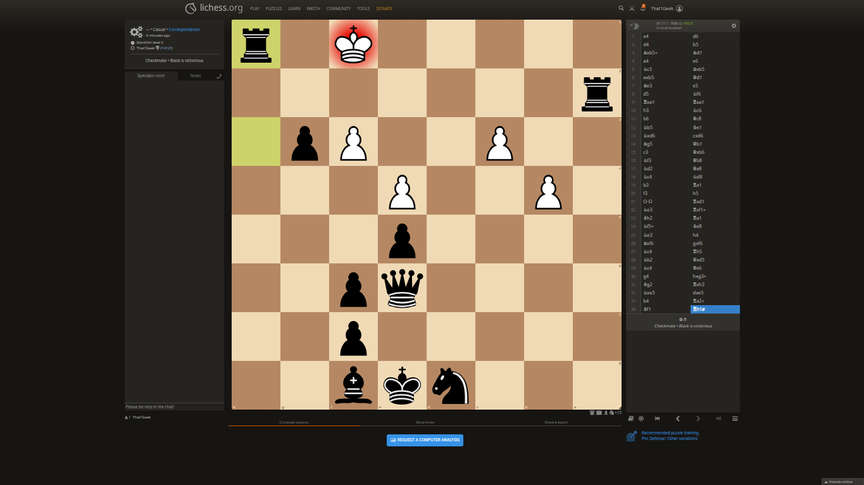Viewport: 864px width, 485px height.
Task: Open the PLAY menu
Action: pos(254,8)
